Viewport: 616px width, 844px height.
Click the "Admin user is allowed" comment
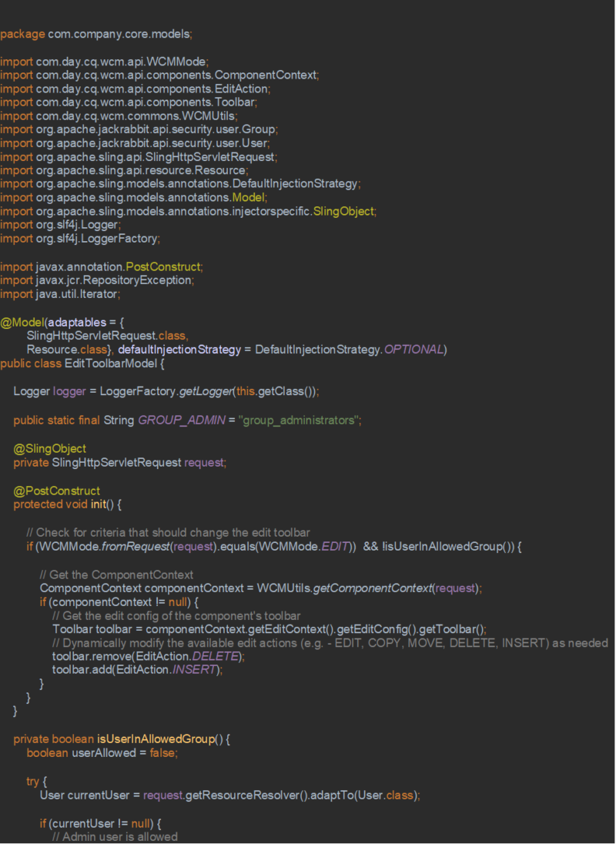[115, 836]
